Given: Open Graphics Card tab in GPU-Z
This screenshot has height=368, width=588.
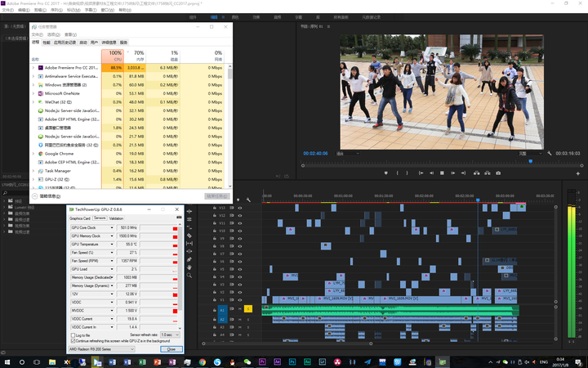Looking at the screenshot, I should [x=80, y=218].
